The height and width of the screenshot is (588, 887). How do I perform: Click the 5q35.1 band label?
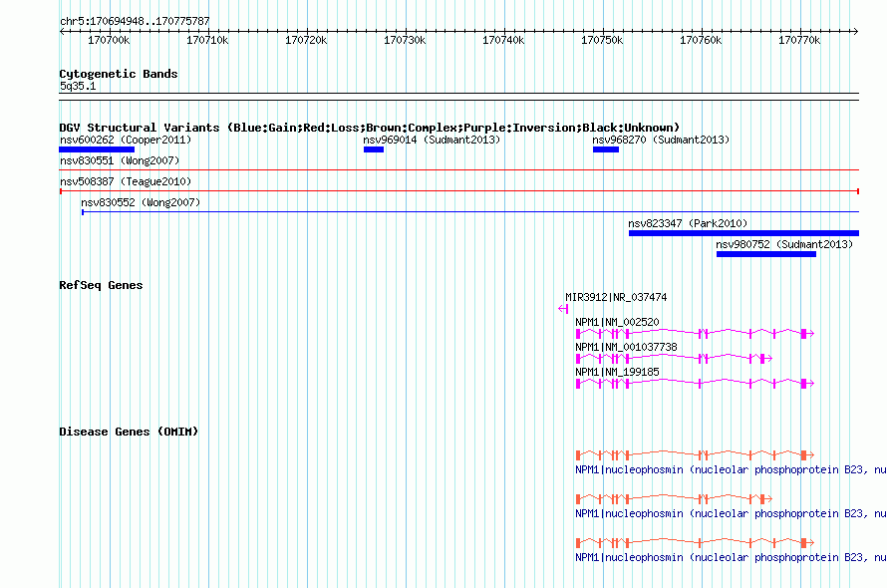click(78, 86)
